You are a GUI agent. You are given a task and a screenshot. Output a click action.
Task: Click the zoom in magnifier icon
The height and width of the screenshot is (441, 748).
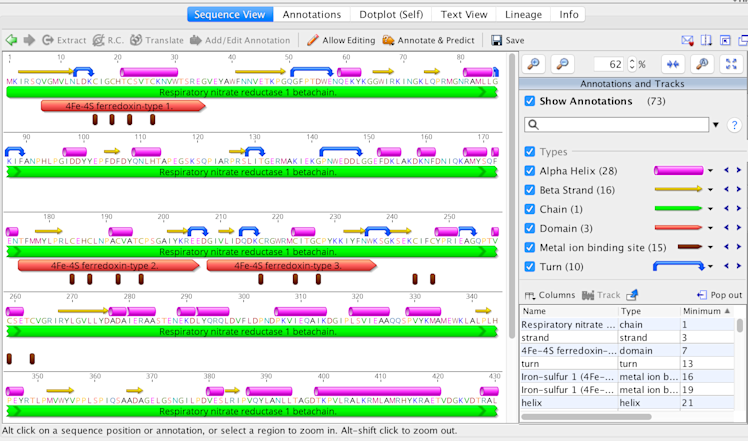[x=535, y=64]
